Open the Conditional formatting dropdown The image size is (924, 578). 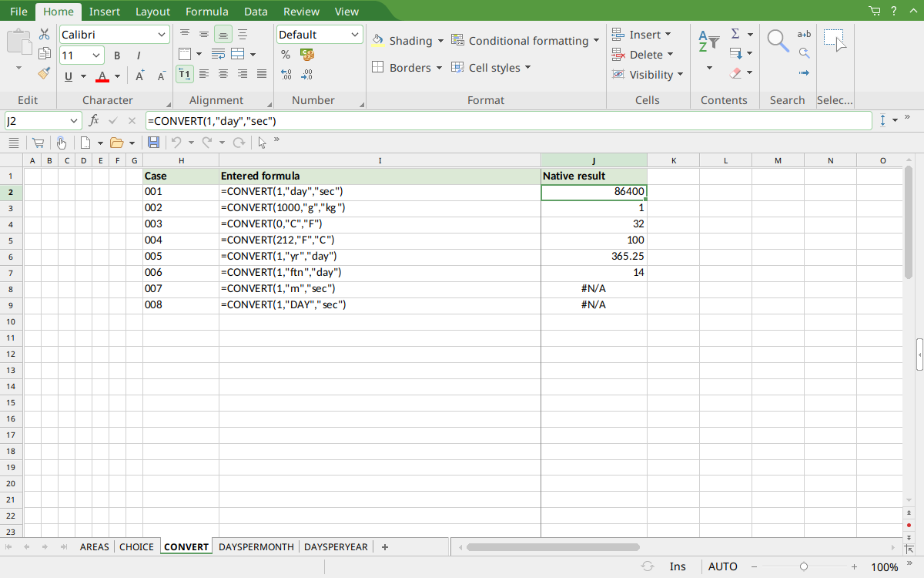(597, 41)
